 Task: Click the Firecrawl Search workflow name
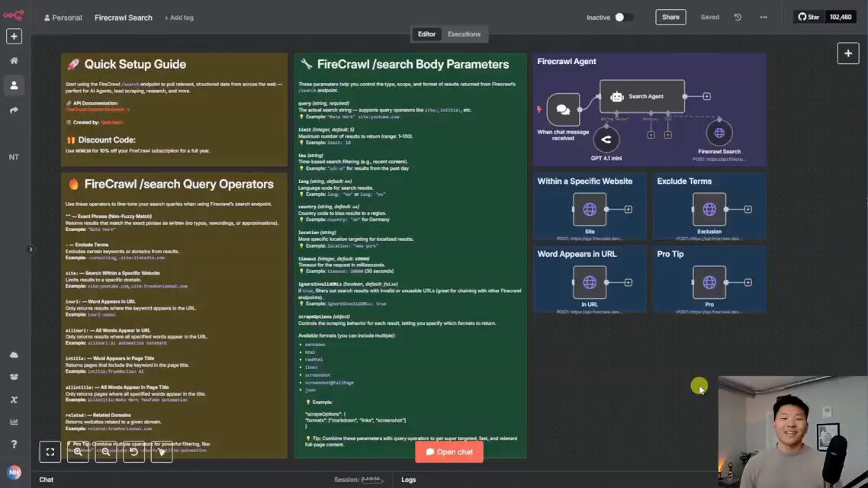[x=124, y=18]
